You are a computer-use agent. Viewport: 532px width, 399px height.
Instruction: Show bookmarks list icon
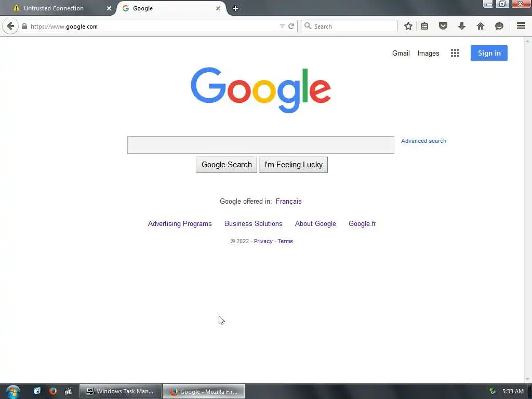tap(424, 26)
